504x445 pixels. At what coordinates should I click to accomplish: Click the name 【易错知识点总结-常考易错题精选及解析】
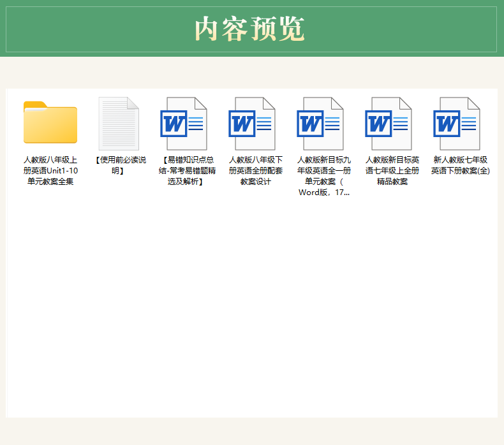point(187,171)
